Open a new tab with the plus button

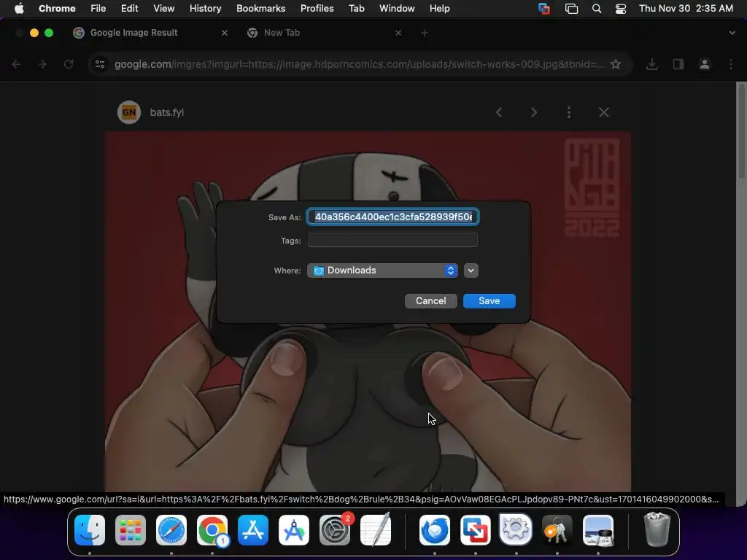tap(425, 33)
